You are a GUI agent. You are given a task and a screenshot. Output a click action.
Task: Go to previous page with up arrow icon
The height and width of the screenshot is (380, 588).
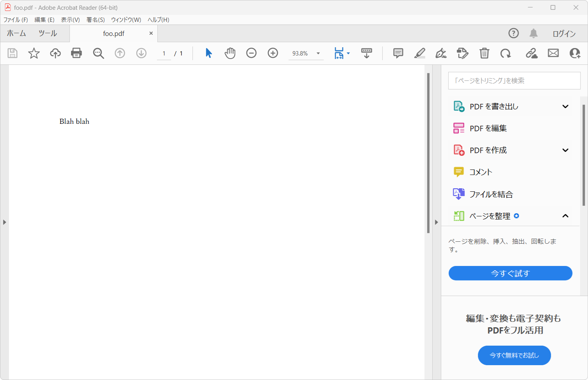tap(120, 53)
